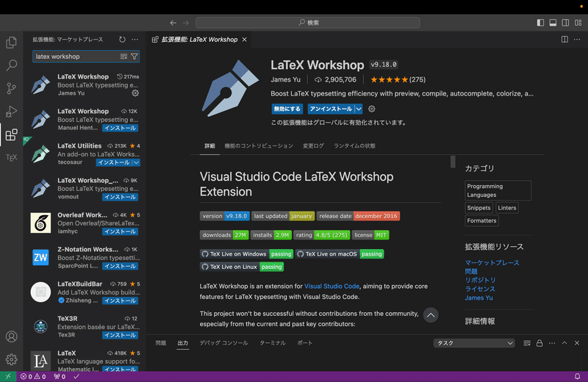Select the Linters category tag
Image resolution: width=588 pixels, height=382 pixels.
(x=507, y=208)
